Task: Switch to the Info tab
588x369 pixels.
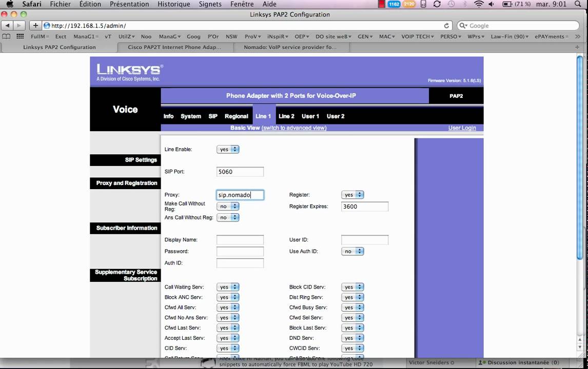Action: point(168,116)
